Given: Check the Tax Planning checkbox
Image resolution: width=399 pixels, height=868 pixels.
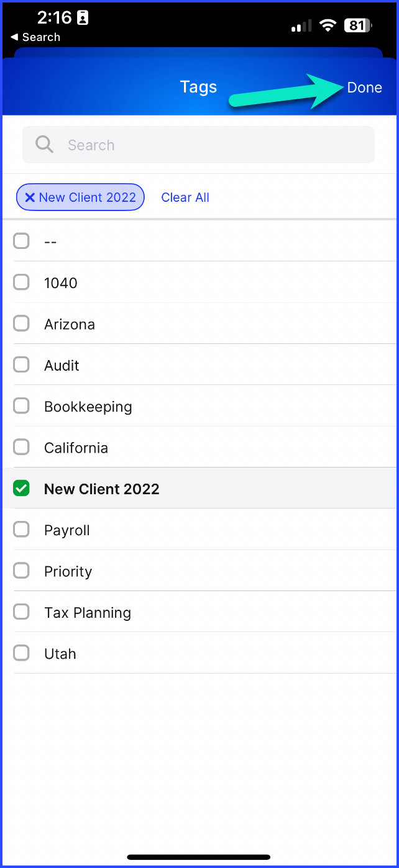Looking at the screenshot, I should (22, 612).
